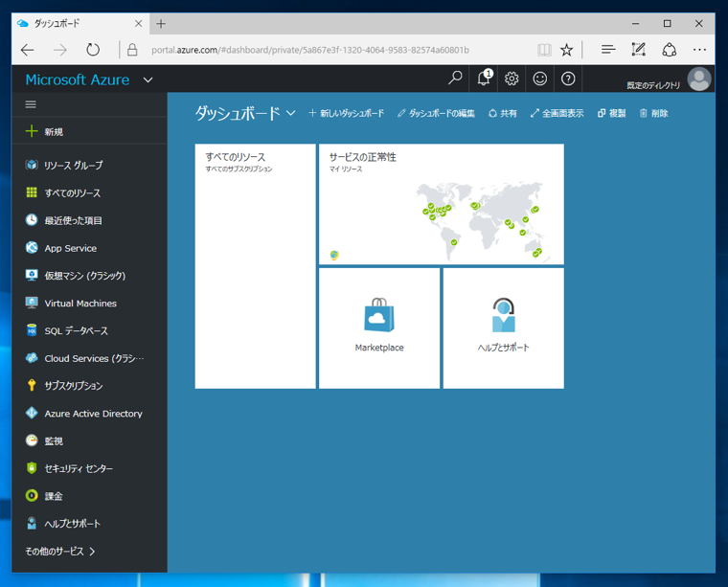Click the globe icon in health tile
This screenshot has height=587, width=728.
(x=334, y=255)
